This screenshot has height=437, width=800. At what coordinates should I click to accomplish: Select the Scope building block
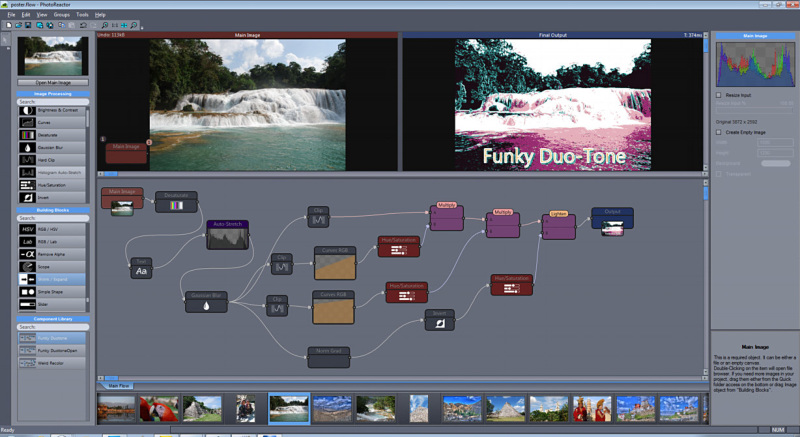click(52, 267)
